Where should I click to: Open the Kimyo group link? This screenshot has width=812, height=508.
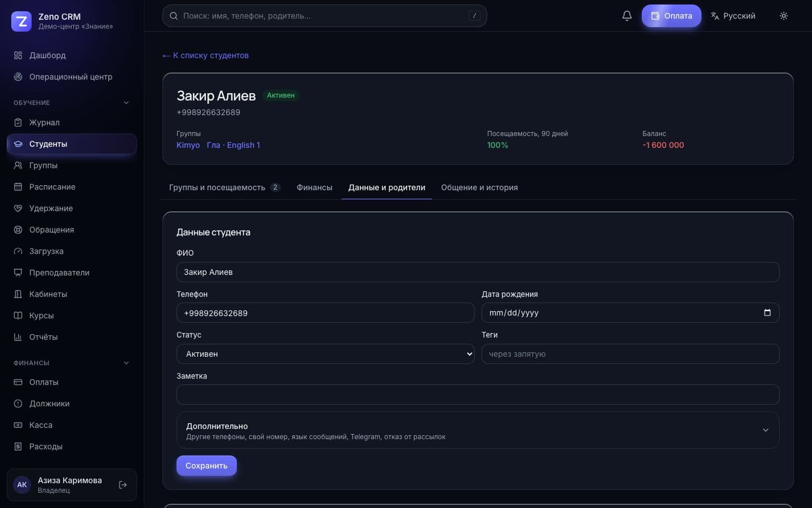(x=188, y=145)
